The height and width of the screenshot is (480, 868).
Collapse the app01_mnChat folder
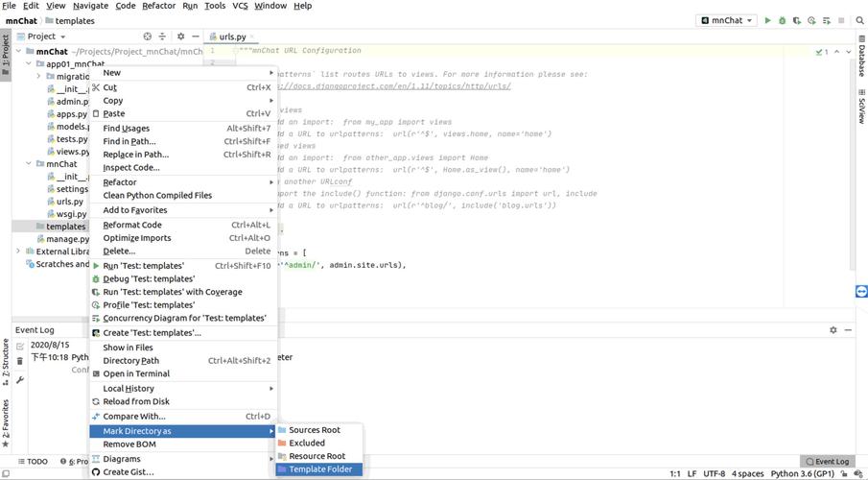[28, 63]
